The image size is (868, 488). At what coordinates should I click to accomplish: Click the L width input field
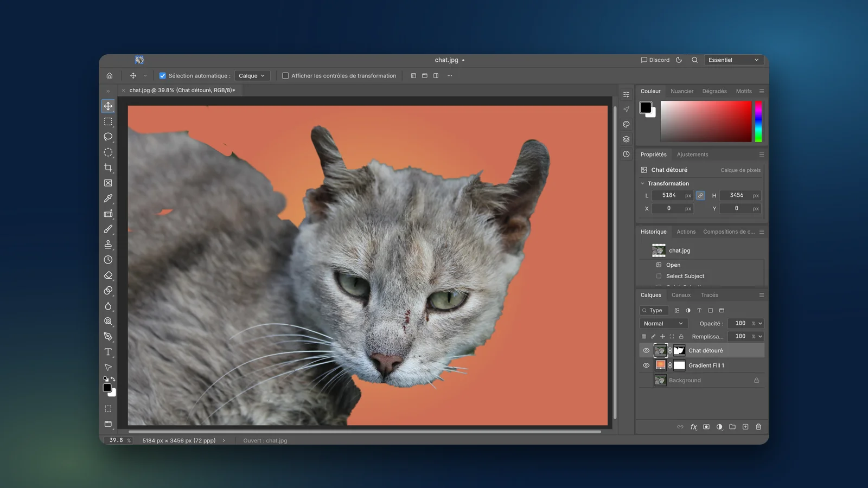point(673,196)
